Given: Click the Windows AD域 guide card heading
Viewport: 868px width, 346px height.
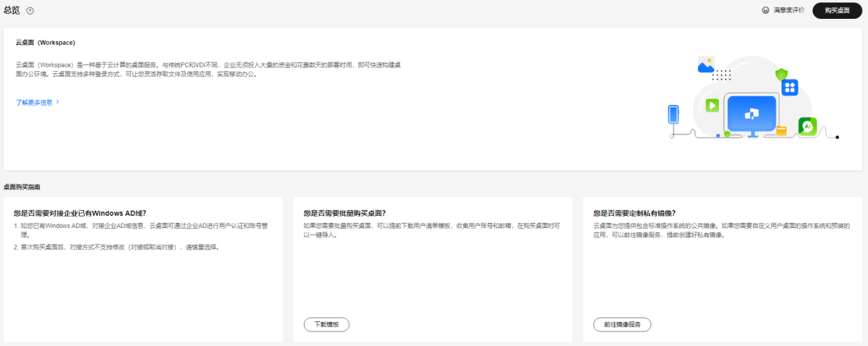Looking at the screenshot, I should (80, 213).
